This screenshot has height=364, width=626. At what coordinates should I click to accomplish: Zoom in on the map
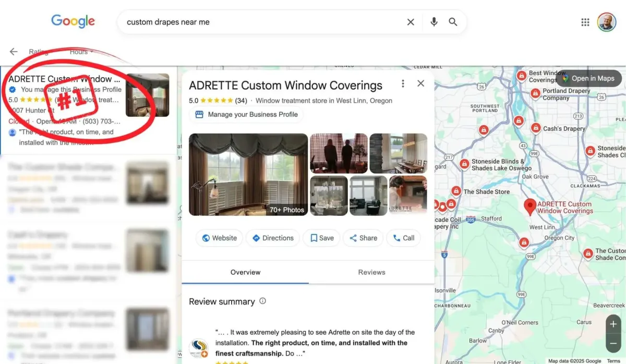point(613,324)
